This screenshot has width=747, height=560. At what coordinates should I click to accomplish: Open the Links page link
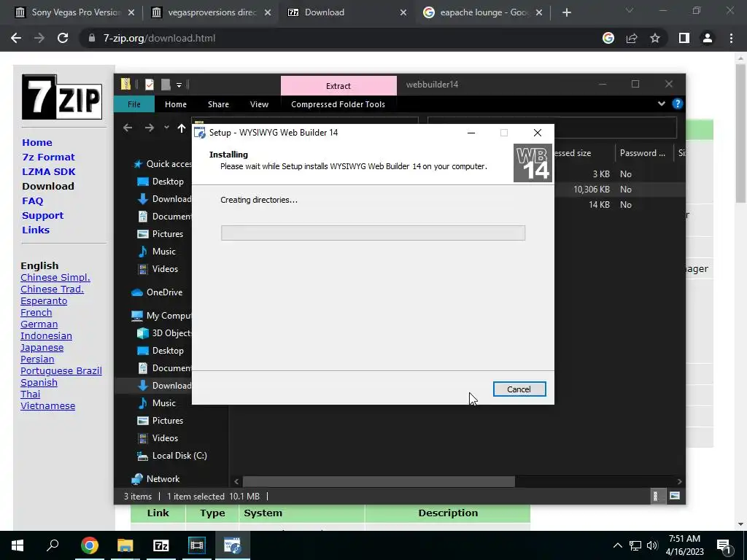(36, 230)
